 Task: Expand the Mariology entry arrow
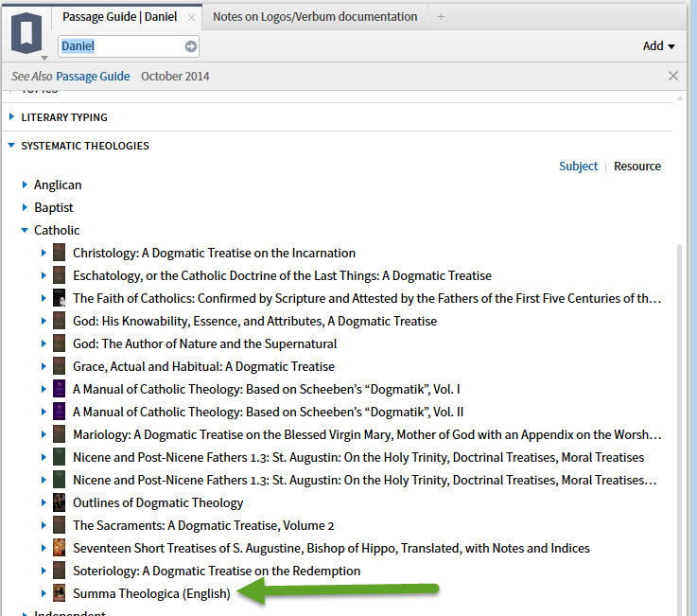tap(44, 434)
